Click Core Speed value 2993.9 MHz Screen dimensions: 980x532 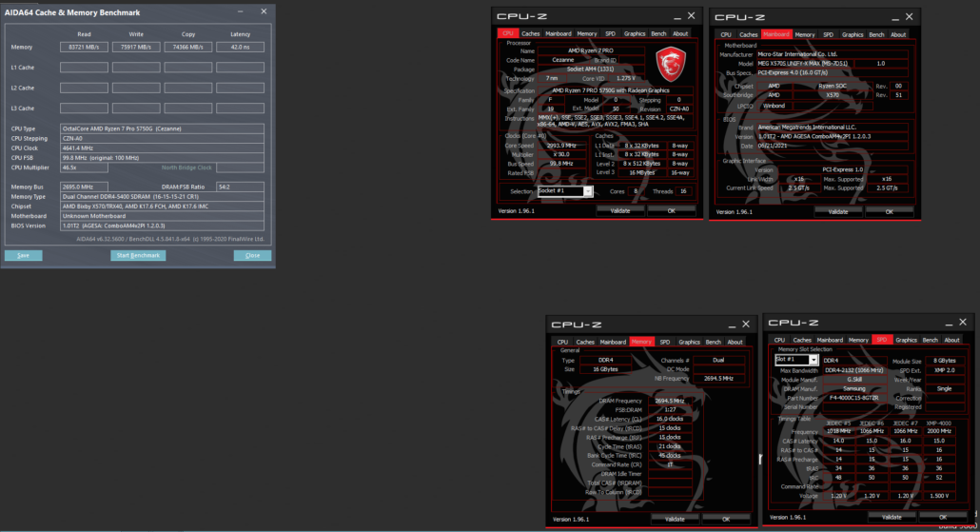tap(561, 146)
